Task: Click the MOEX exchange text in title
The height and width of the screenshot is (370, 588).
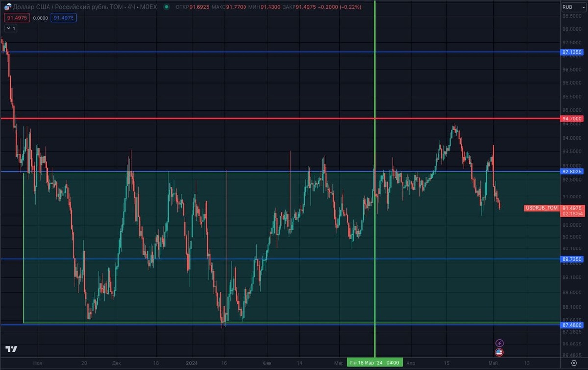Action: 148,7
